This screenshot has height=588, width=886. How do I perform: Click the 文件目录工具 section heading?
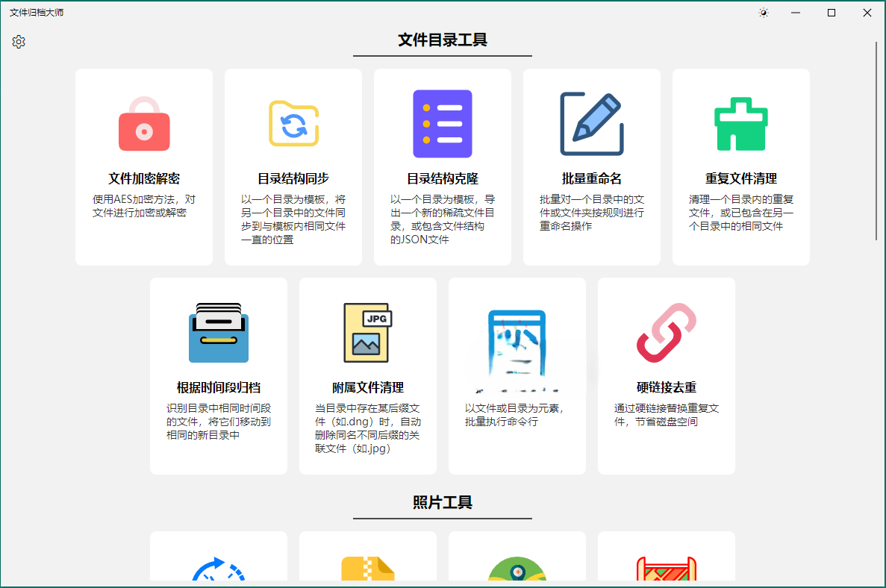click(443, 40)
